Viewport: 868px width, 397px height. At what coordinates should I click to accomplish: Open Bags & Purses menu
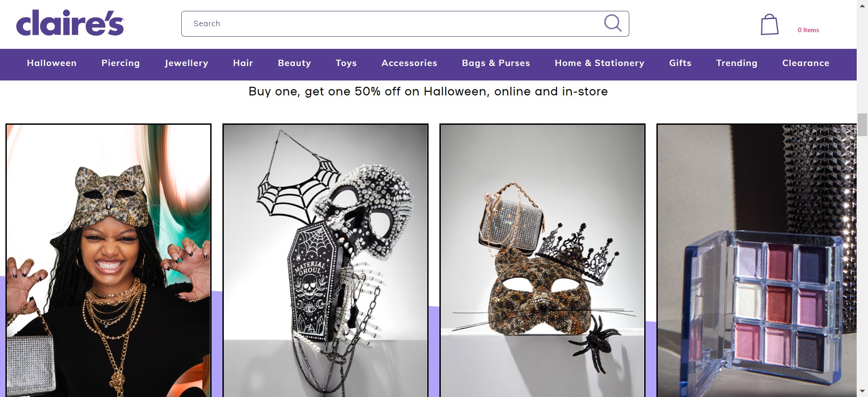point(496,63)
